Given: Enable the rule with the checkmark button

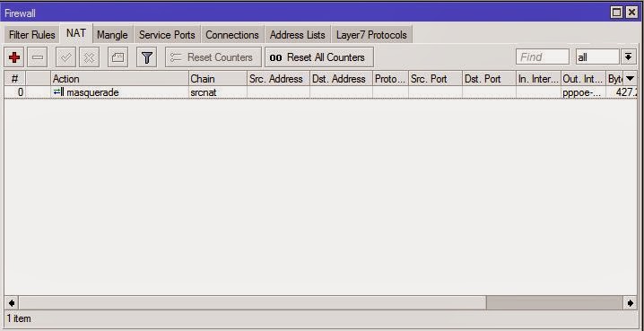Looking at the screenshot, I should [65, 57].
